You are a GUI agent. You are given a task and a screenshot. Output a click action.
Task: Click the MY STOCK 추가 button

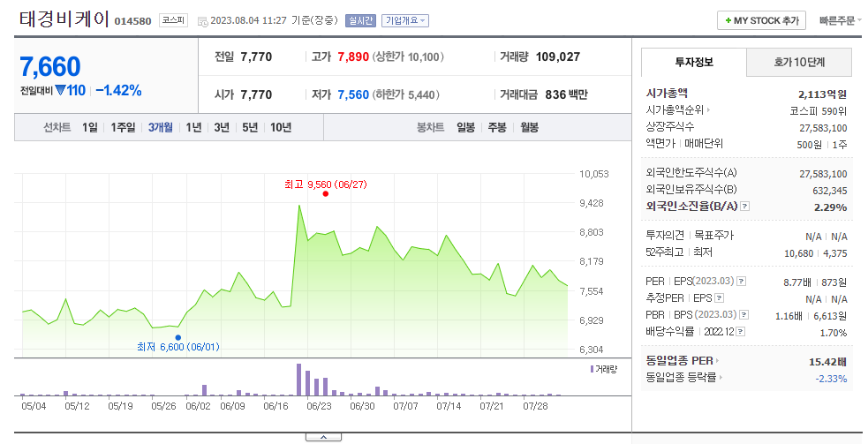point(761,20)
